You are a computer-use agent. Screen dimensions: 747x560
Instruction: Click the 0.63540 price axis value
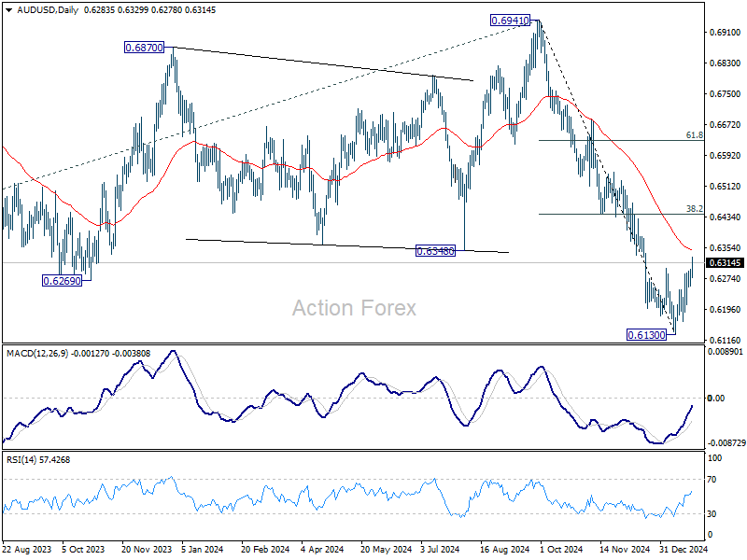(x=726, y=247)
